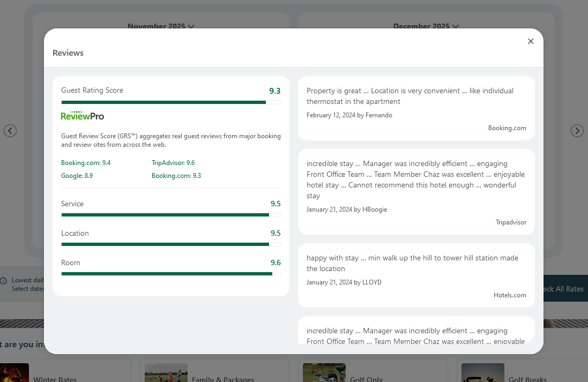Screen dimensions: 588x382
Task: Open the Winter Rates card
Action: pos(65,371)
